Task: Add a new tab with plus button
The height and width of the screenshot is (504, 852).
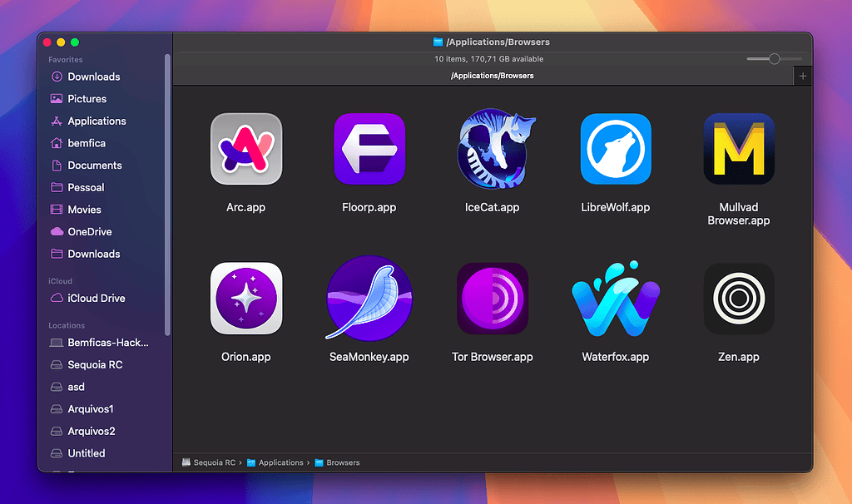Action: 803,76
